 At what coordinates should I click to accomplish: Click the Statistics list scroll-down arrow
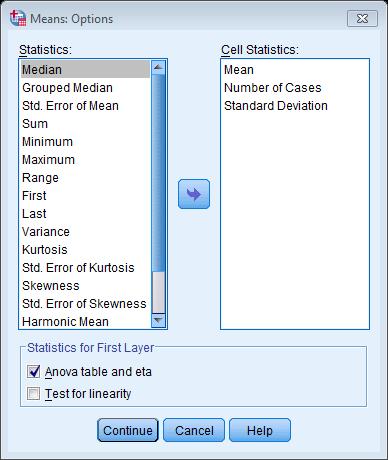pos(158,320)
